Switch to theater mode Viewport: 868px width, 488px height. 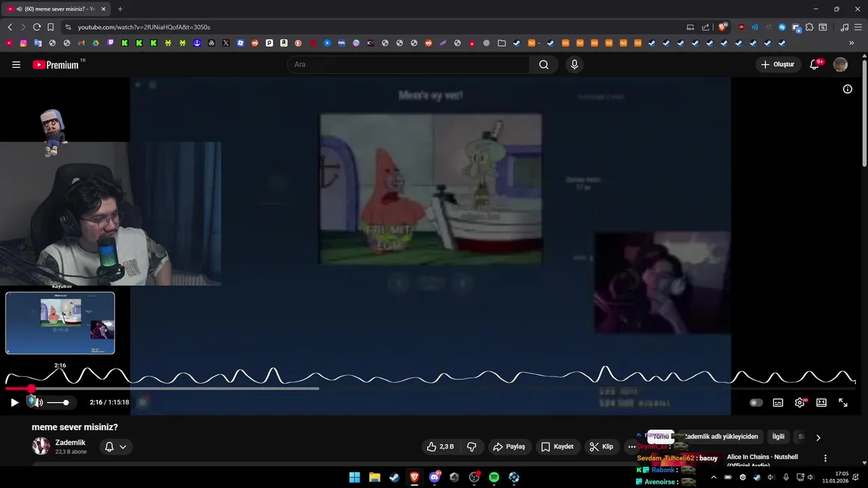tap(821, 403)
